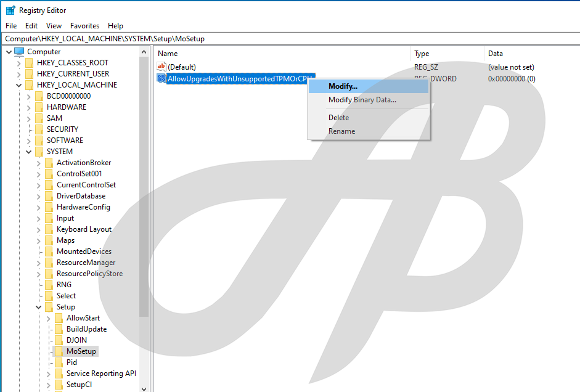Choose Rename from the context menu

369,131
